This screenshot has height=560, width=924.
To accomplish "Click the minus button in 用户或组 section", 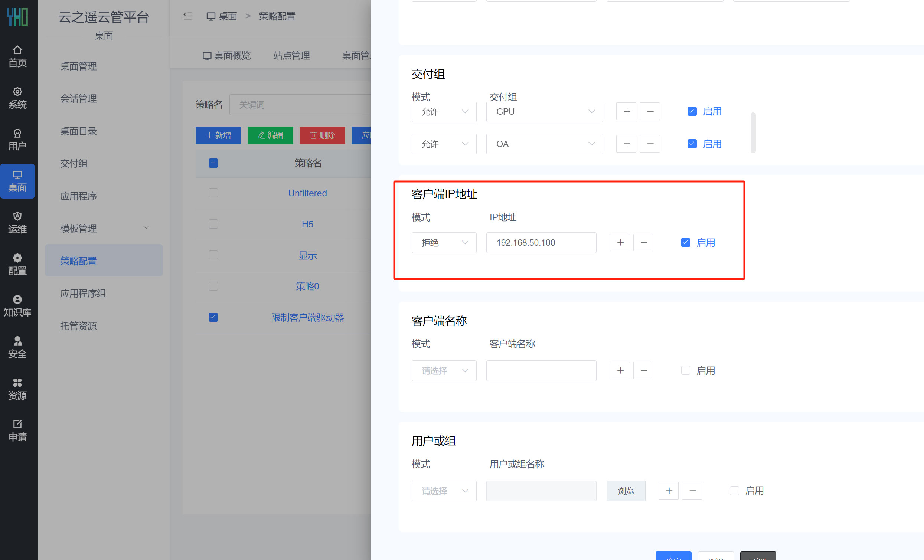I will 692,491.
